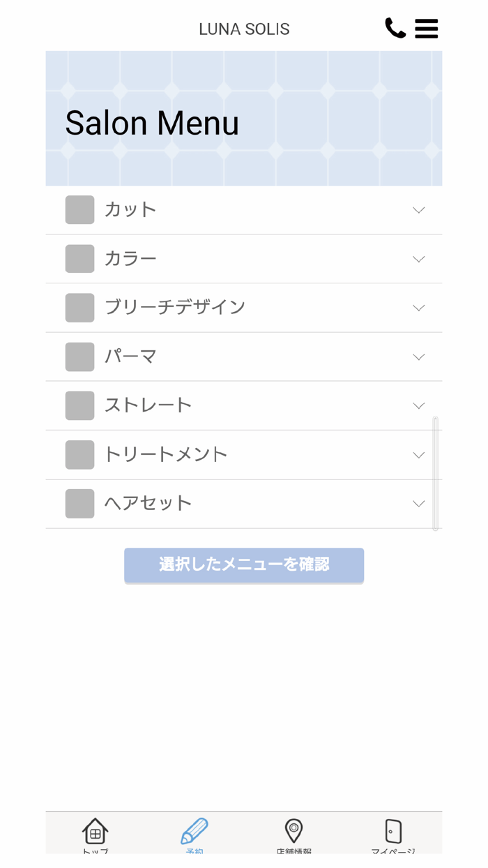Image resolution: width=488 pixels, height=868 pixels.
Task: Click the 選択したメニューを確認 button
Action: pos(244,564)
